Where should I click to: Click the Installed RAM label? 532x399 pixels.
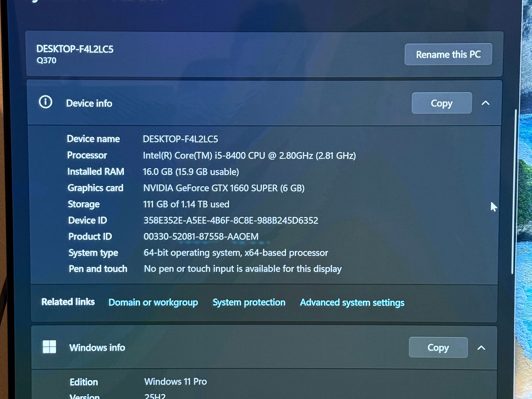click(96, 172)
